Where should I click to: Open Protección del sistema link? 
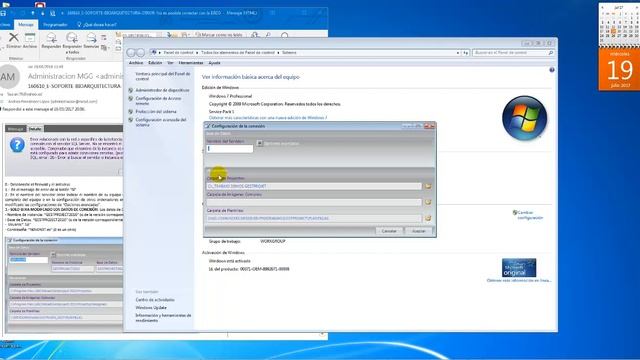pos(156,111)
